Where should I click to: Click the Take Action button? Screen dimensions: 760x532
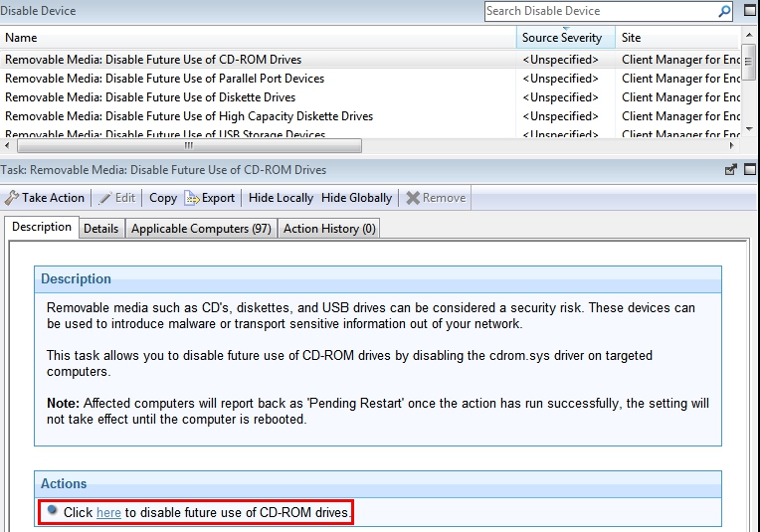[45, 198]
